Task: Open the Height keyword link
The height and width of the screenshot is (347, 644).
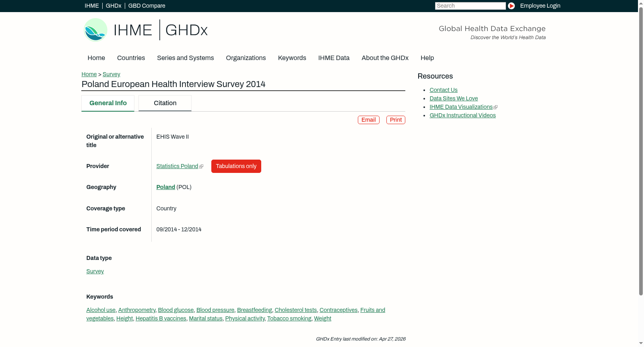Action: click(x=124, y=319)
